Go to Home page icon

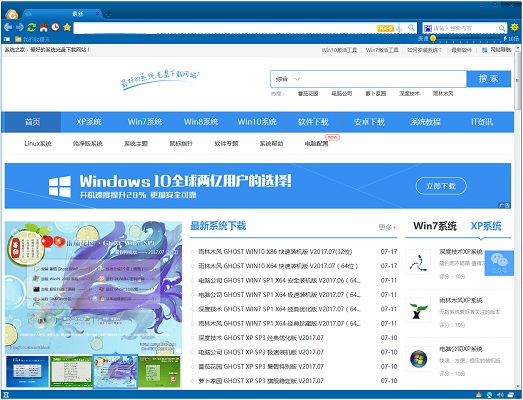pyautogui.click(x=44, y=27)
